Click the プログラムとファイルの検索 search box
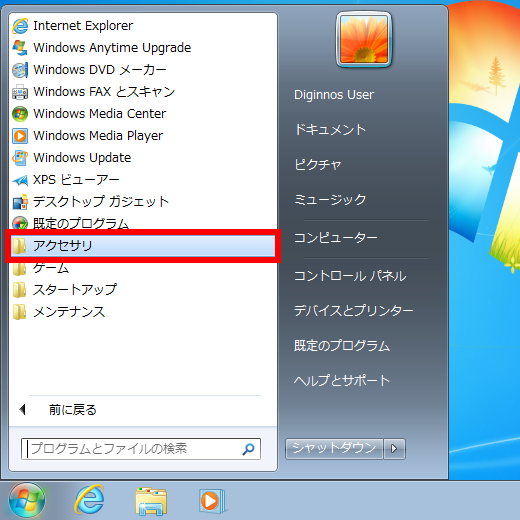 click(x=141, y=449)
